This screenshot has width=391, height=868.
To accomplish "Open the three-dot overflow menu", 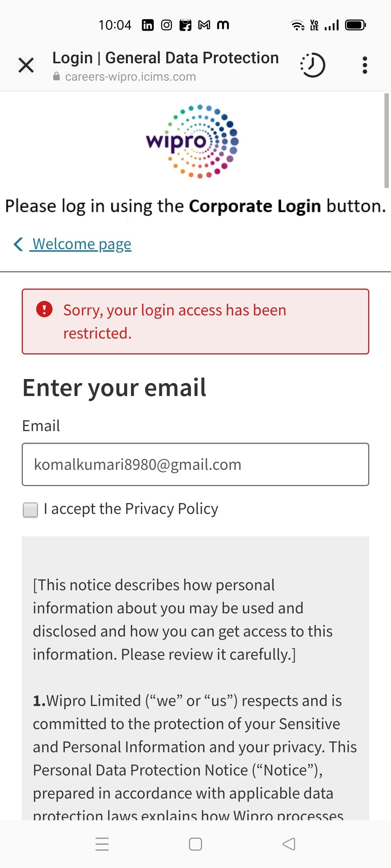I will click(x=365, y=65).
